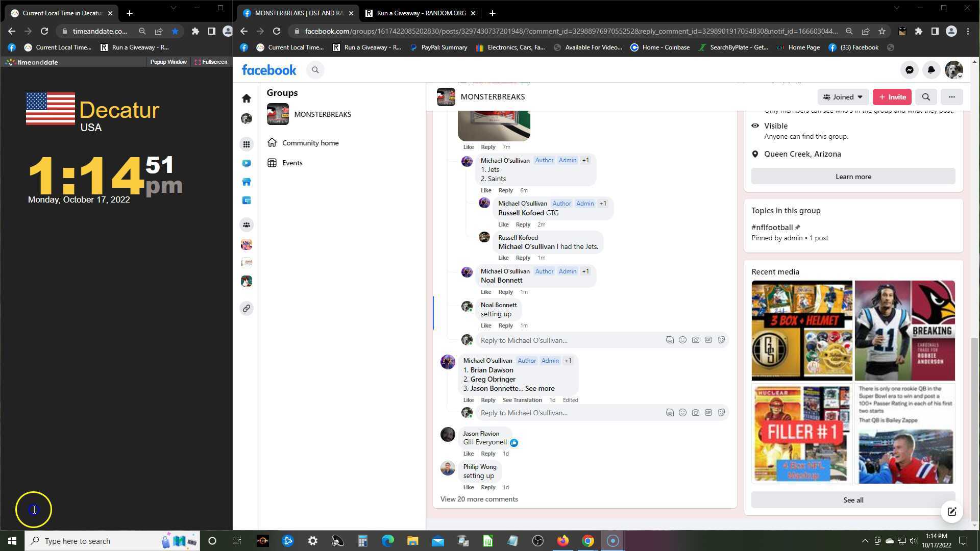Open the group more options ellipsis
Image resolution: width=980 pixels, height=551 pixels.
[x=951, y=97]
